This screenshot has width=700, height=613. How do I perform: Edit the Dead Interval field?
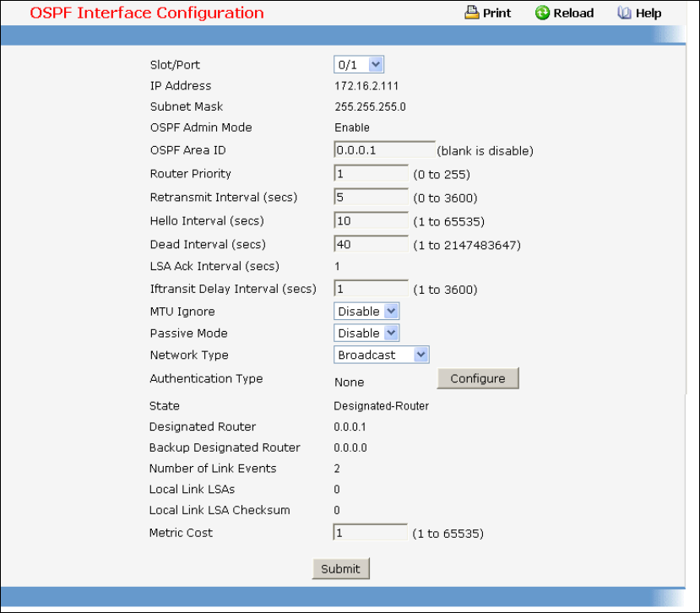coord(371,245)
